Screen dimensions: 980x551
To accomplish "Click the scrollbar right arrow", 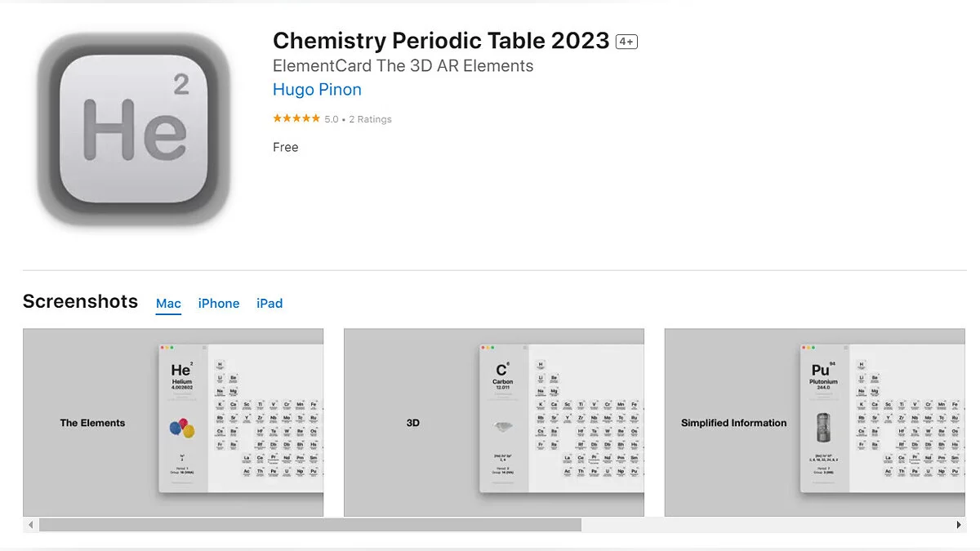I will coord(959,525).
